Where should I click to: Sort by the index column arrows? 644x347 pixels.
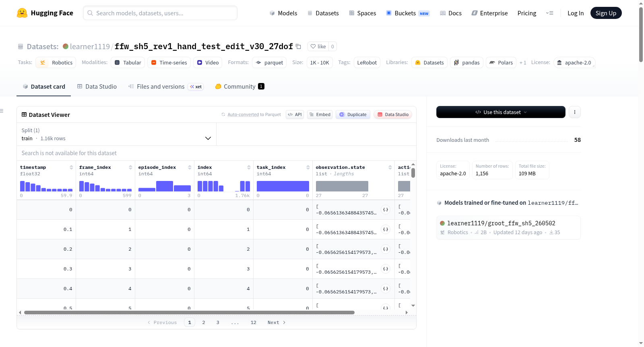click(249, 167)
